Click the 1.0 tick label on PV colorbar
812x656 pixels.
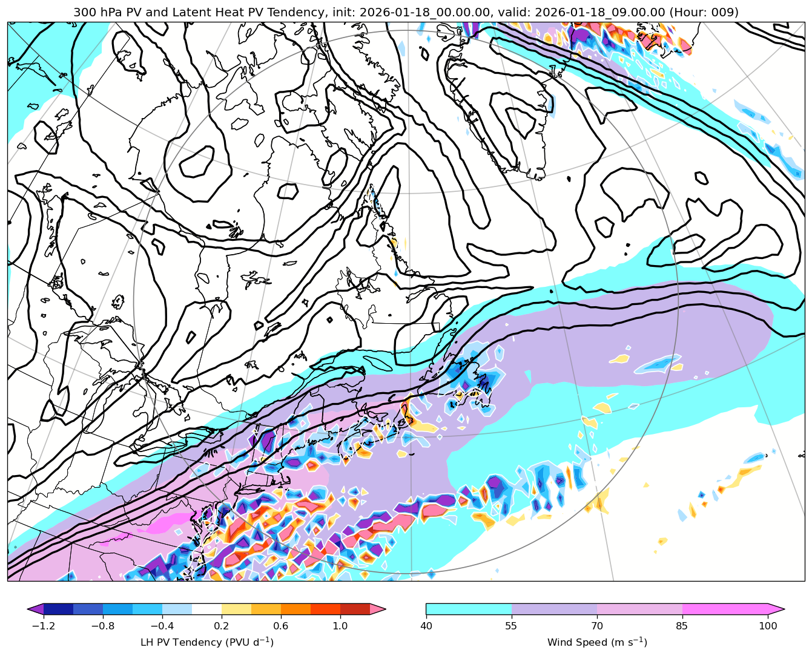tap(340, 626)
